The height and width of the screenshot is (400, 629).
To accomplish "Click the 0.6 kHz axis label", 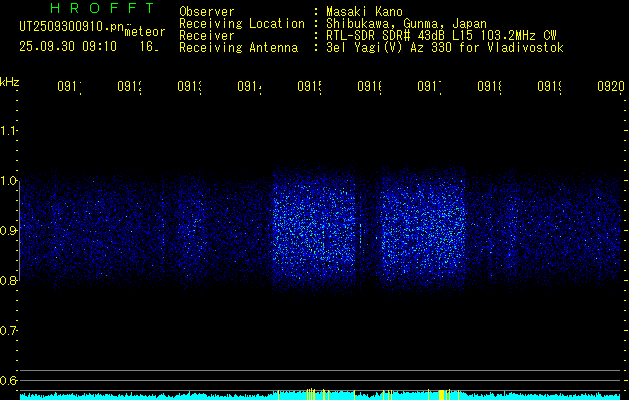I will (8, 380).
